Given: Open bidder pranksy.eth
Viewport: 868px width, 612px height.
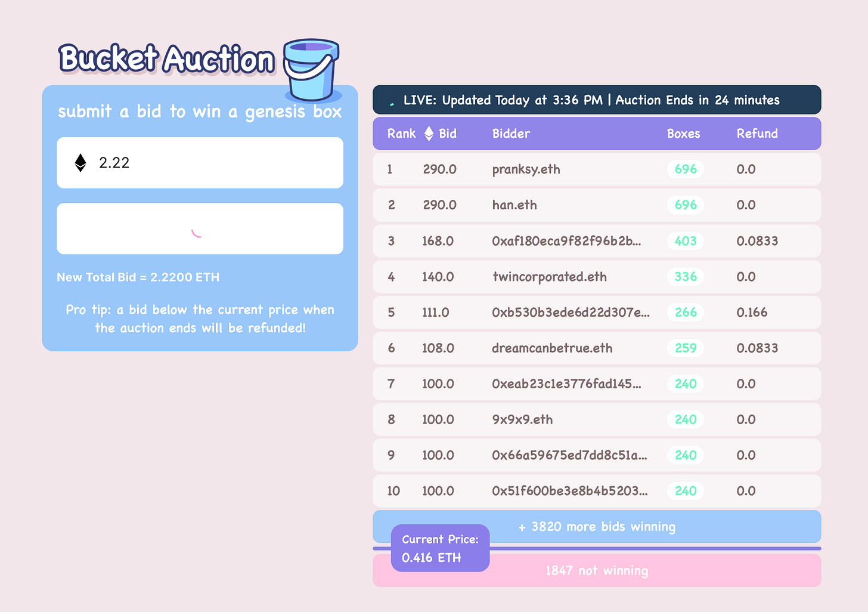Looking at the screenshot, I should [526, 169].
